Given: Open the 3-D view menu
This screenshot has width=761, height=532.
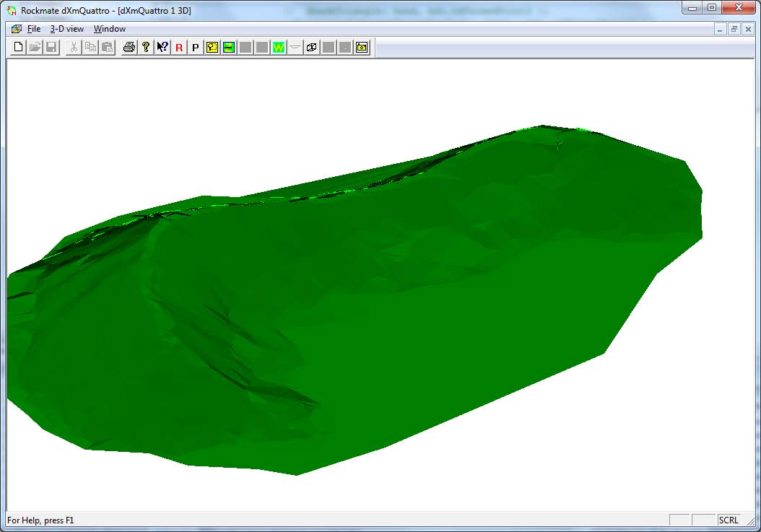Looking at the screenshot, I should click(66, 29).
